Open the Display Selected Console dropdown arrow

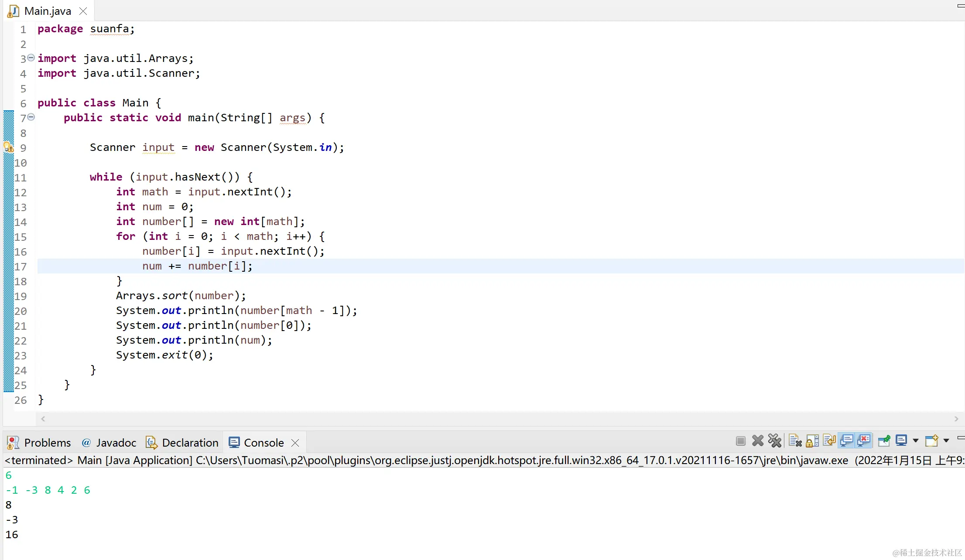pyautogui.click(x=916, y=441)
